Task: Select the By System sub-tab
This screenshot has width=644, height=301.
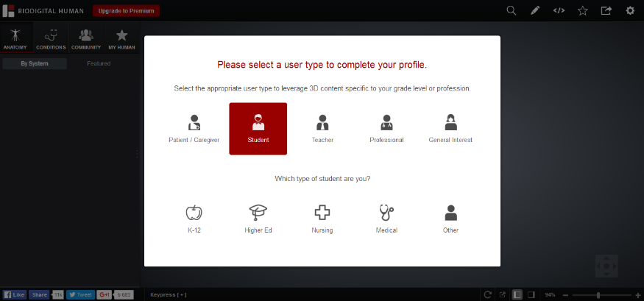Action: tap(35, 63)
